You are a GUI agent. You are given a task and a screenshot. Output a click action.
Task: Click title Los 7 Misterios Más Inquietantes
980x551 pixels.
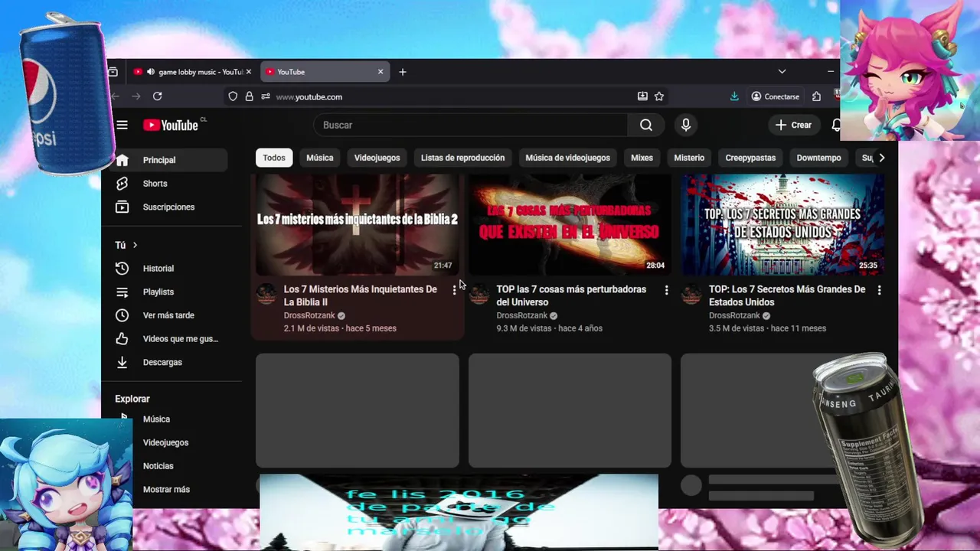tap(361, 295)
